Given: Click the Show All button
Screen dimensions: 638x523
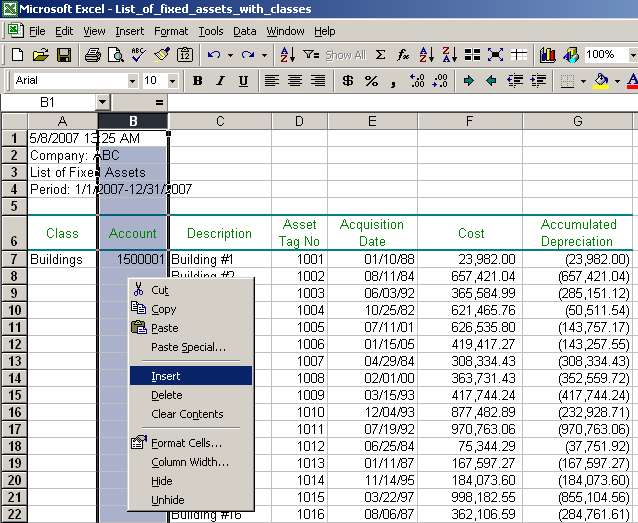Looking at the screenshot, I should (346, 55).
